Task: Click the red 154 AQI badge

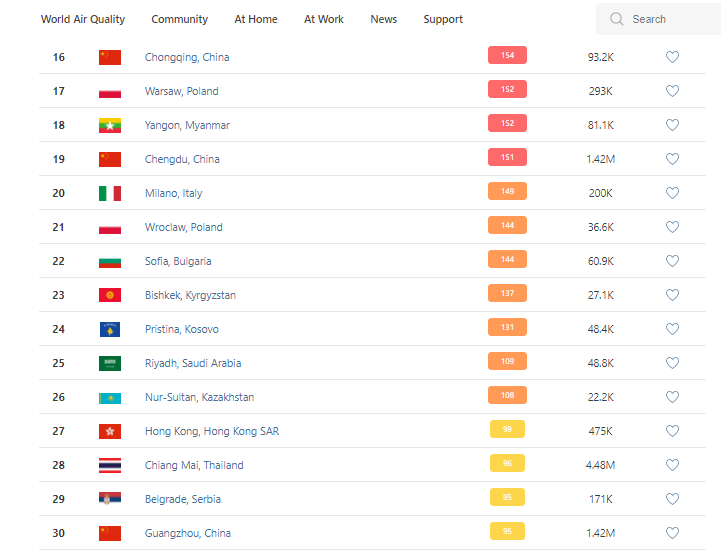Action: [x=507, y=56]
